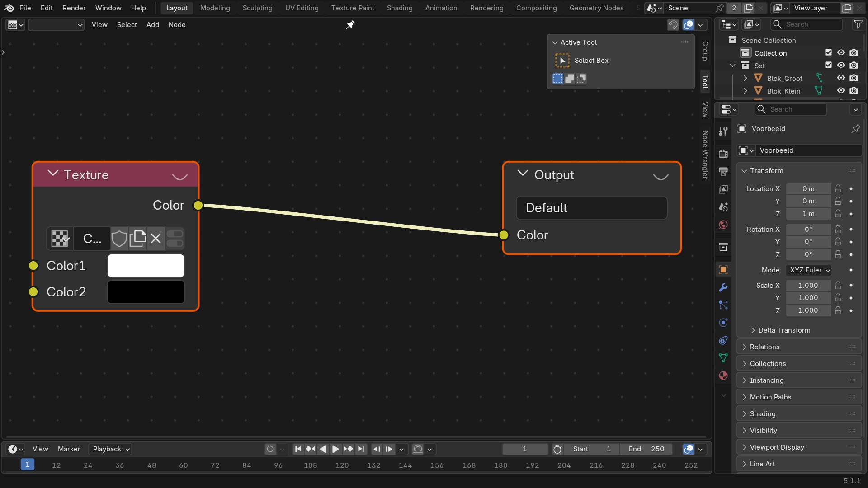
Task: Open the Color2 black color swatch
Action: click(146, 292)
